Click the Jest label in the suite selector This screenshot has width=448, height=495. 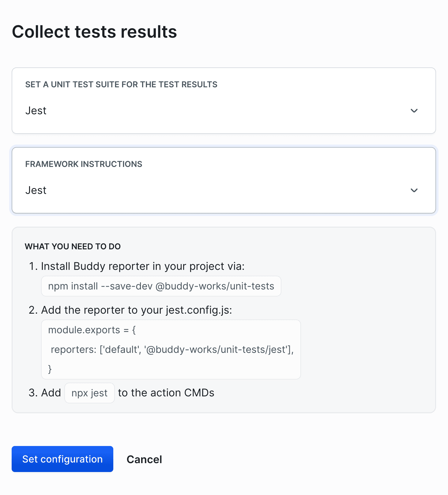36,111
